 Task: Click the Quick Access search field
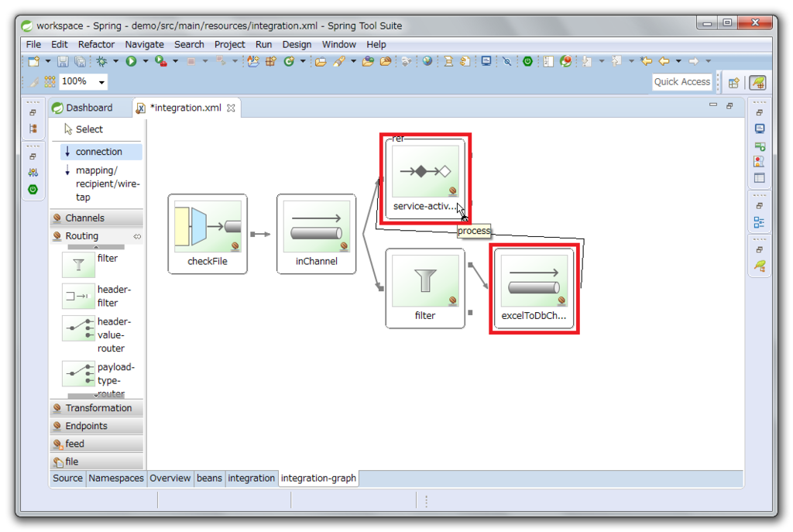681,82
